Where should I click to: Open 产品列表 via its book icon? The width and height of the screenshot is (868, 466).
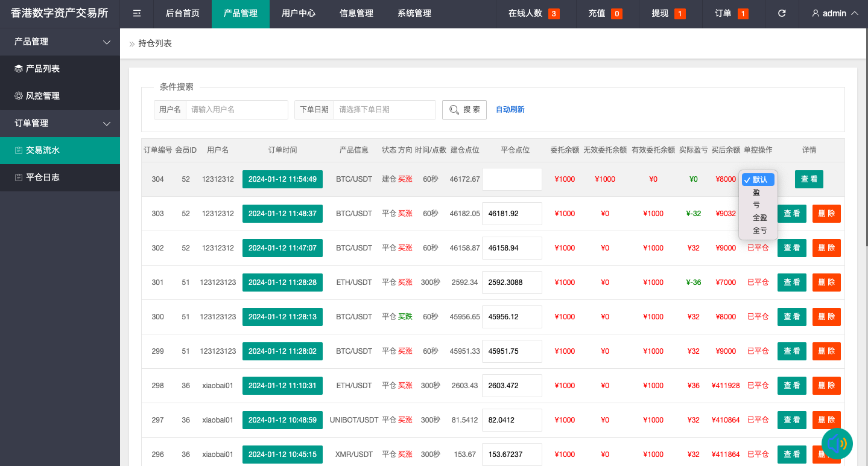point(20,68)
